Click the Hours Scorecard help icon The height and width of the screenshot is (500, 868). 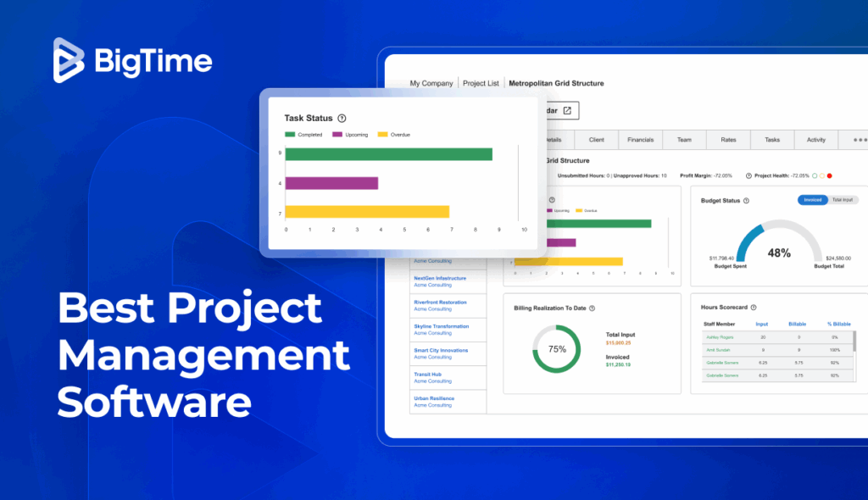pos(753,307)
